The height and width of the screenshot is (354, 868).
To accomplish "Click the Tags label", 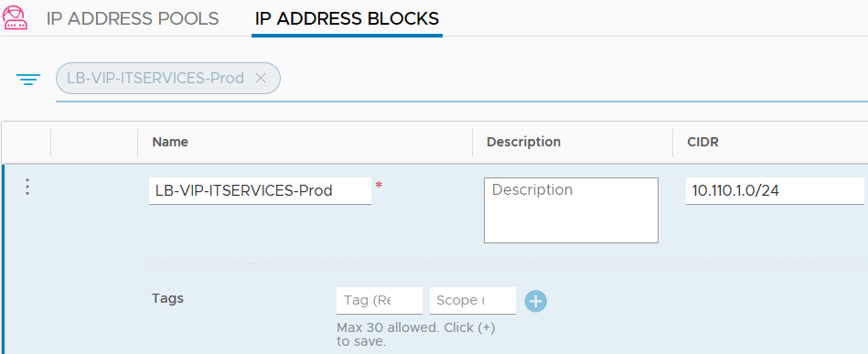I will coord(167,298).
